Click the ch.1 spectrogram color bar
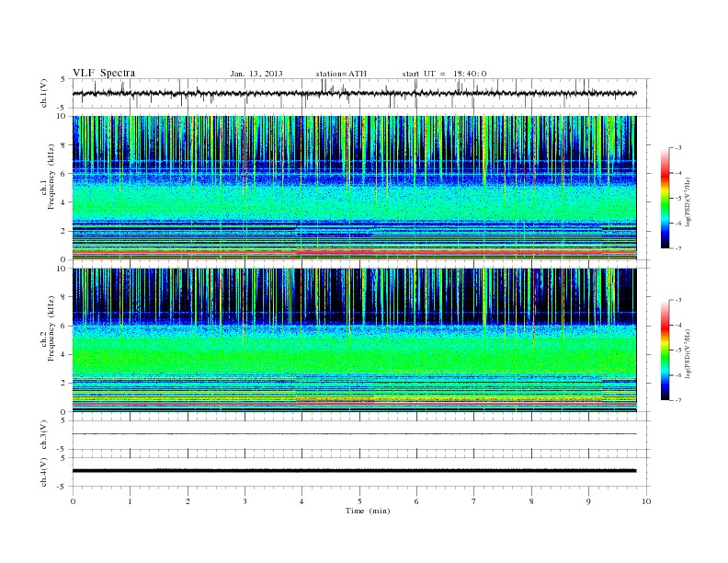 [x=665, y=198]
